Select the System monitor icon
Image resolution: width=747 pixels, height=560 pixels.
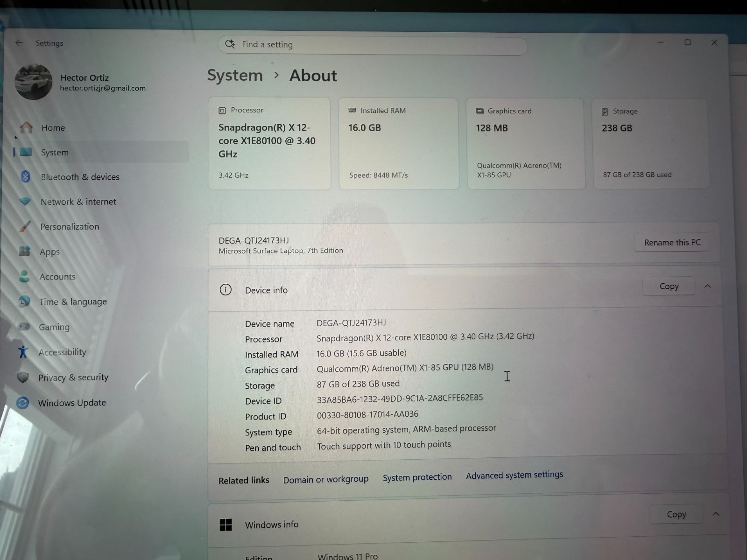tap(26, 152)
